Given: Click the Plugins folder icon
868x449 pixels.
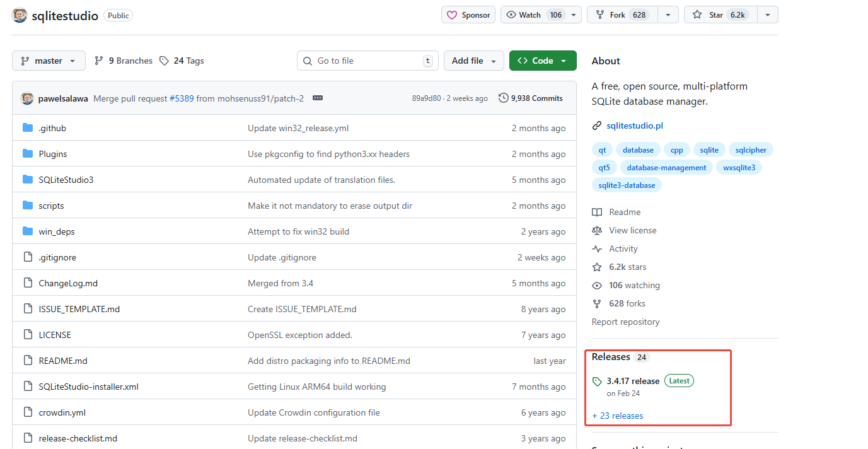Looking at the screenshot, I should 27,154.
